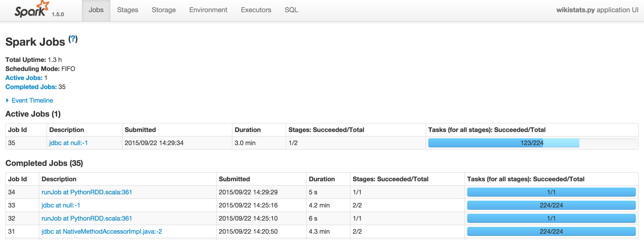Open job 31 jdbc at NativeMethodAccessorImpl.java:-2
This screenshot has width=644, height=240.
[x=102, y=231]
